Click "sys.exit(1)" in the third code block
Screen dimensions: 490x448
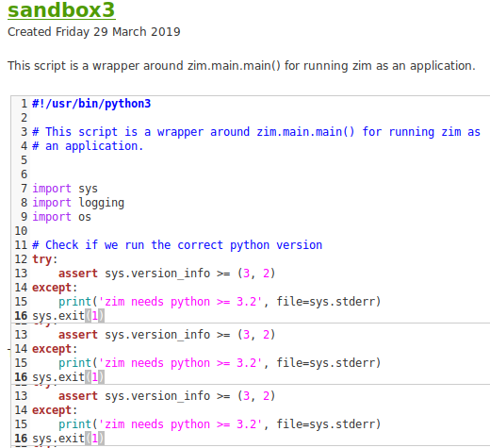click(68, 439)
